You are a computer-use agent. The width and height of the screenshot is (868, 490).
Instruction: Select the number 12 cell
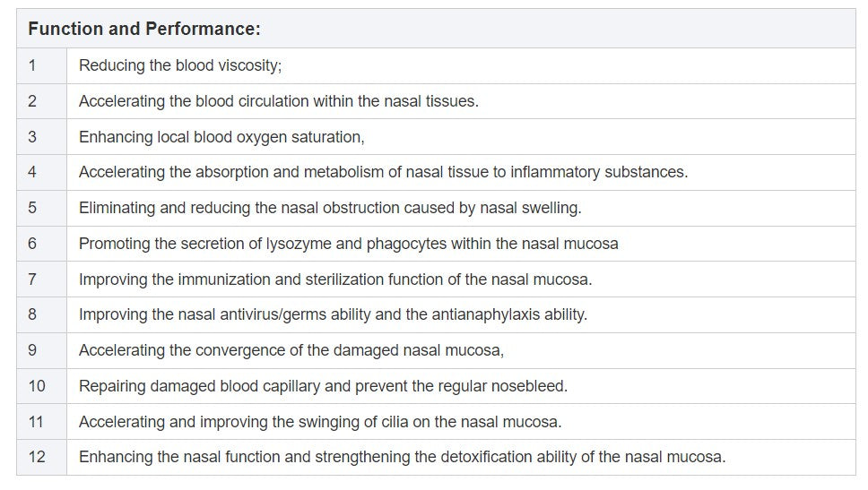[x=36, y=457]
